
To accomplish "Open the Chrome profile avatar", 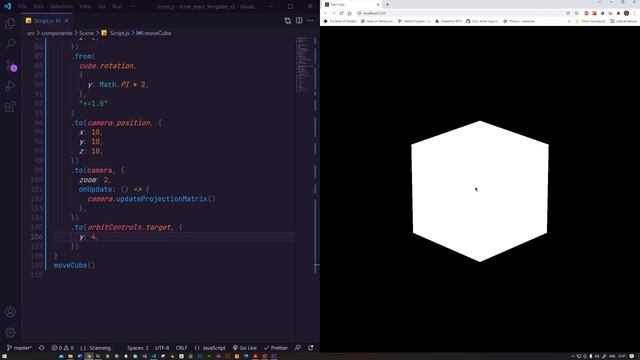I will click(627, 13).
